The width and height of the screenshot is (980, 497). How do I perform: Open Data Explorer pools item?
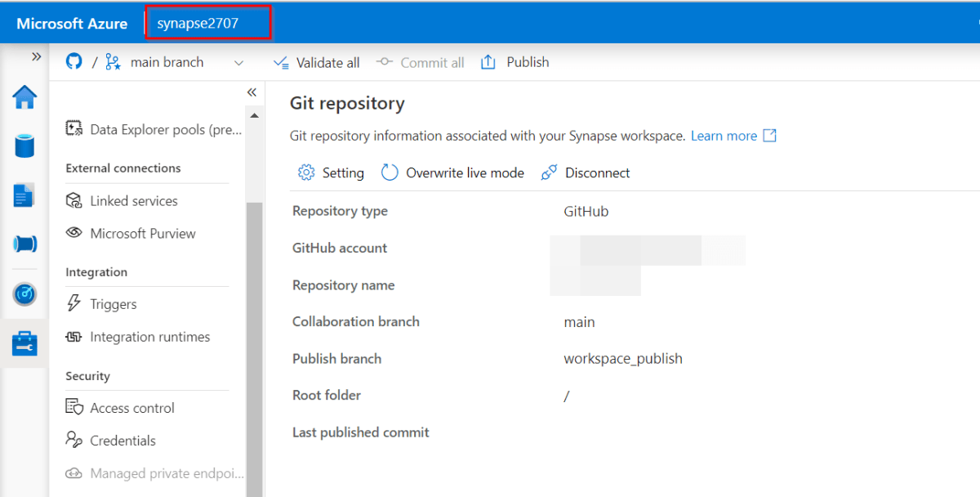point(153,129)
